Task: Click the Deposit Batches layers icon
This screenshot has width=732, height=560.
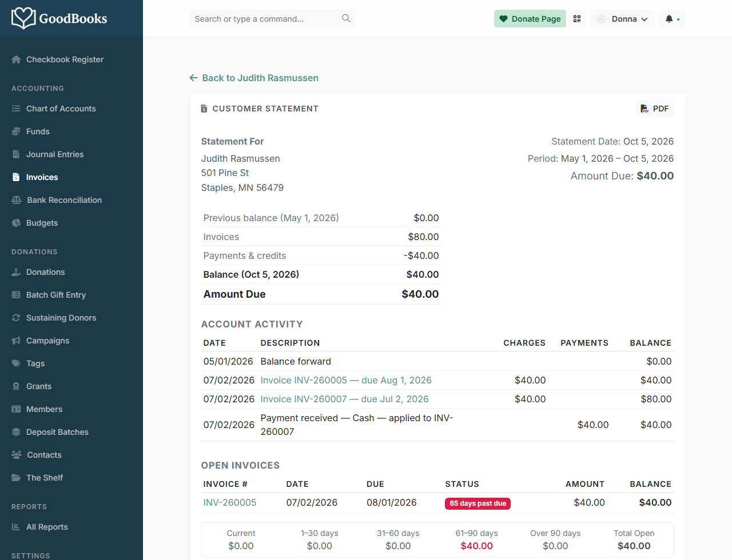Action: click(16, 432)
